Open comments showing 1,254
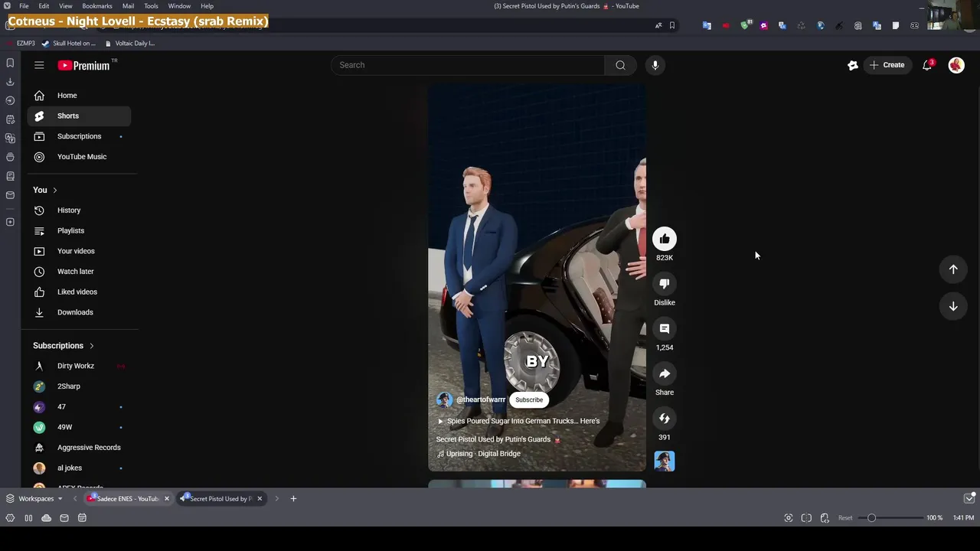 (x=665, y=329)
